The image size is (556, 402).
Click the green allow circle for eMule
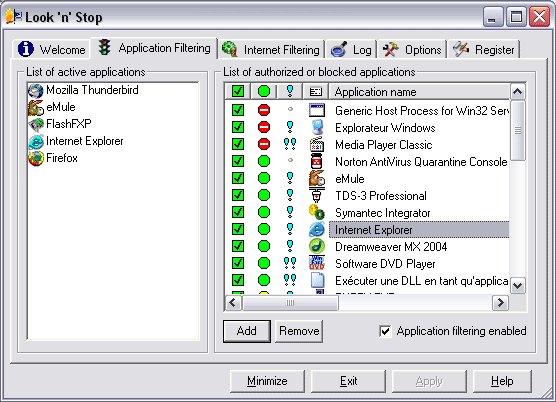(263, 178)
